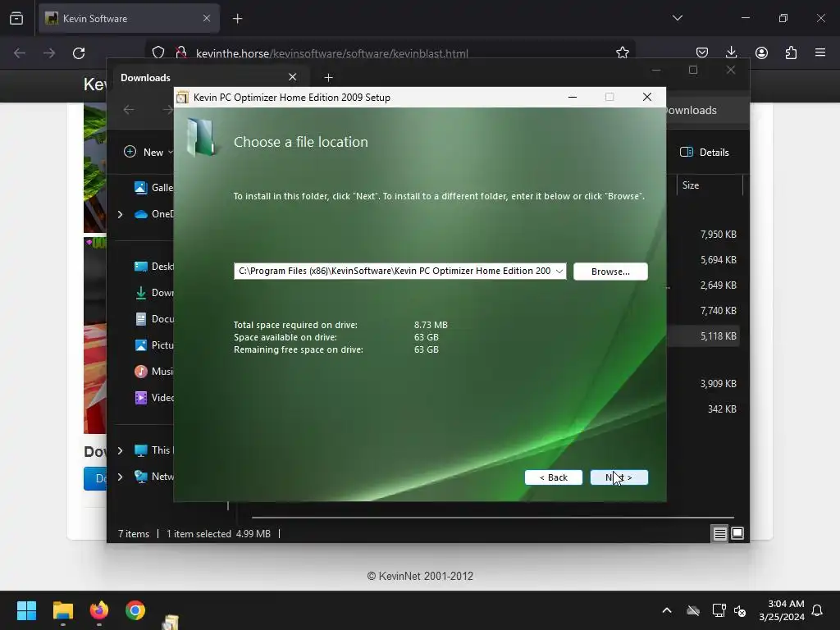This screenshot has width=840, height=630.
Task: Expand the Network tree node
Action: (120, 477)
